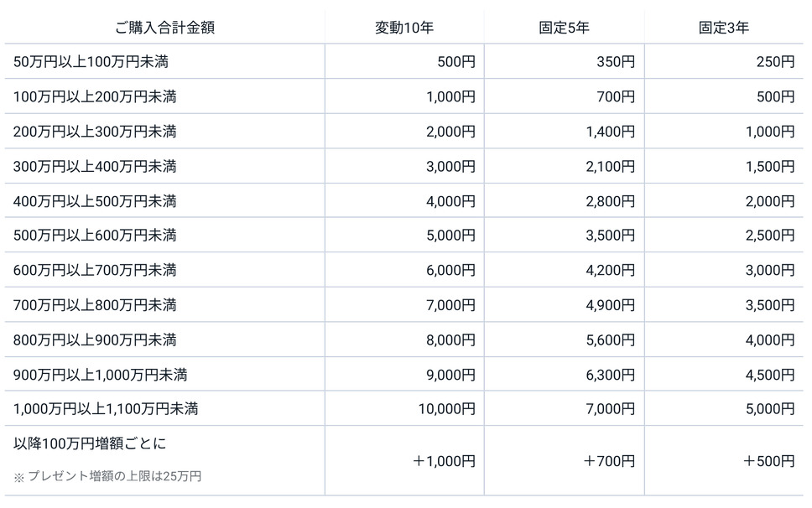The width and height of the screenshot is (812, 508).
Task: Click the ご購入合計金額 column header
Action: pyautogui.click(x=165, y=27)
